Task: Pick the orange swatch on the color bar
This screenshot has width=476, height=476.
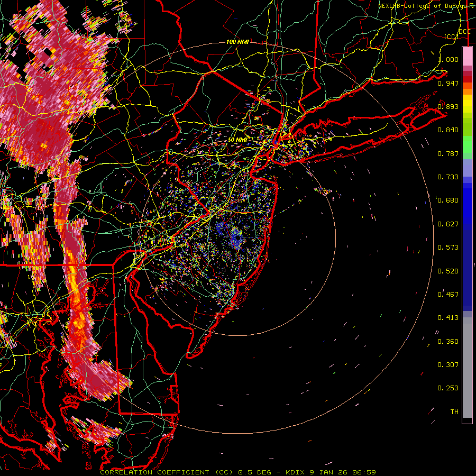Action: 467,91
